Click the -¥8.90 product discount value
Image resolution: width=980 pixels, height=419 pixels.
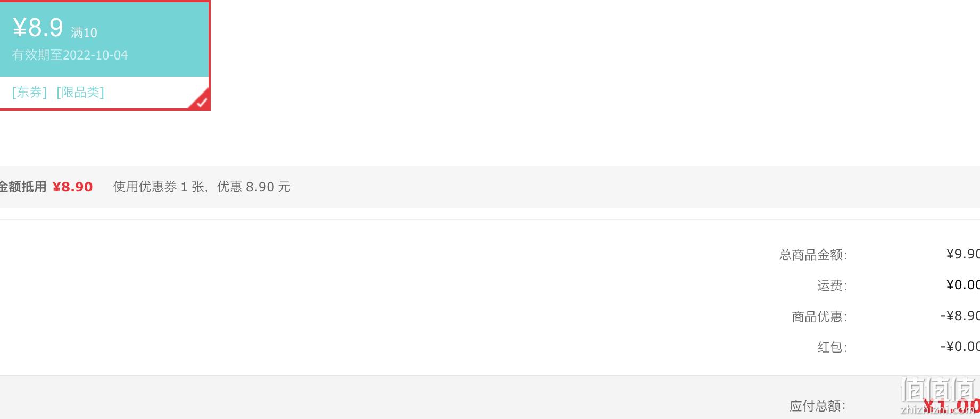click(960, 316)
